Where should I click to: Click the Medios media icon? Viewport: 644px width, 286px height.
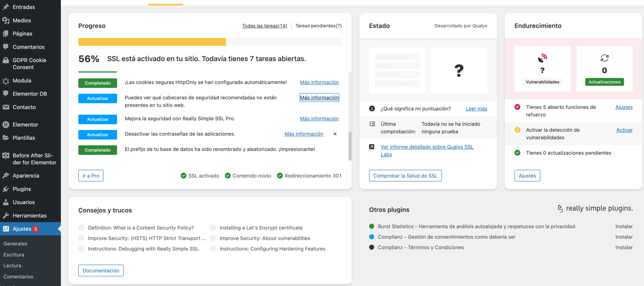6,20
